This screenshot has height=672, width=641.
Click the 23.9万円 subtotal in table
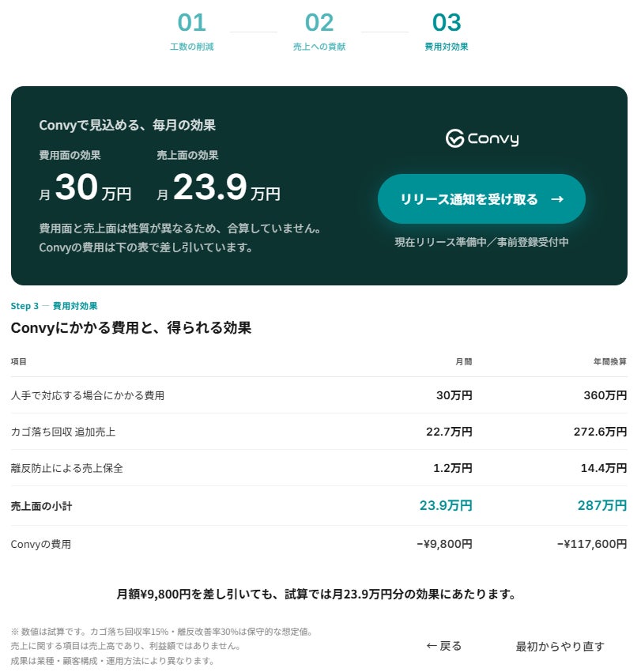point(446,506)
